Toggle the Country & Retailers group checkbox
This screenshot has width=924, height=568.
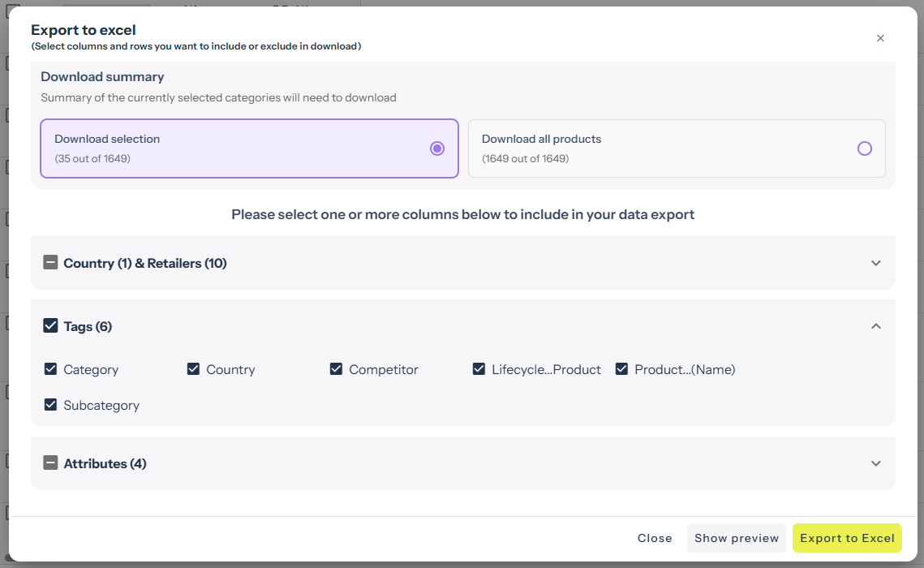(50, 263)
